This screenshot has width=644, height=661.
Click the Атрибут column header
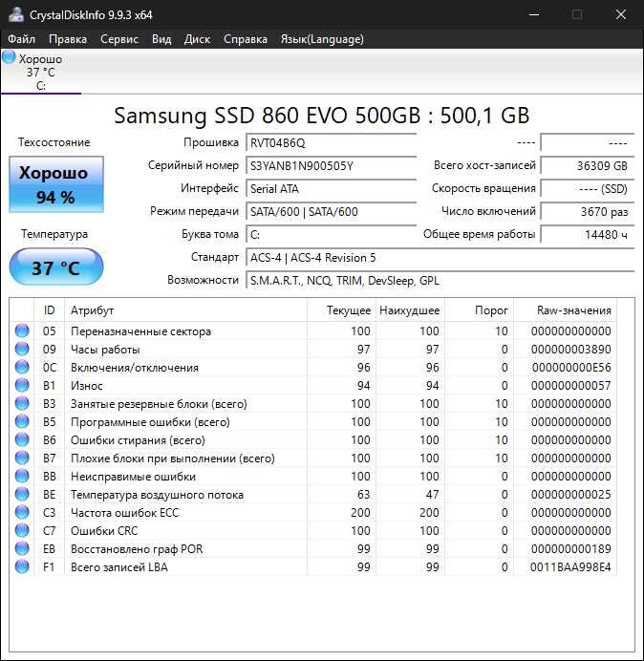[185, 310]
